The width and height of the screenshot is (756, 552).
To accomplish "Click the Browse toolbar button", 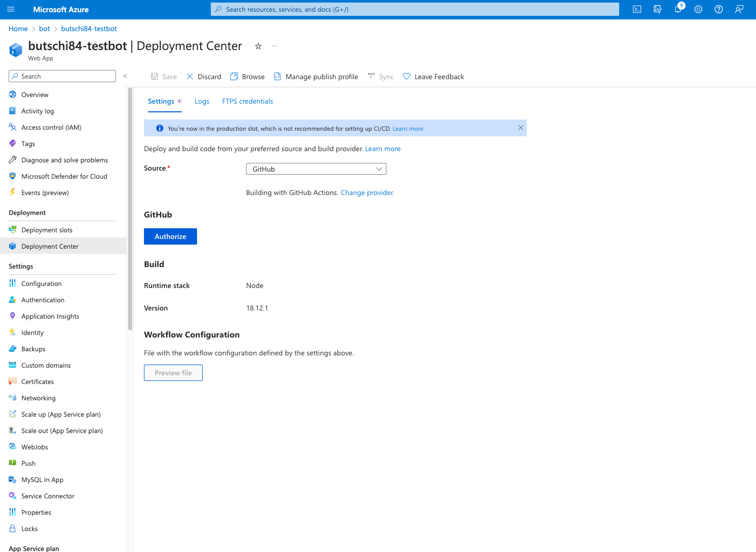I will 248,77.
